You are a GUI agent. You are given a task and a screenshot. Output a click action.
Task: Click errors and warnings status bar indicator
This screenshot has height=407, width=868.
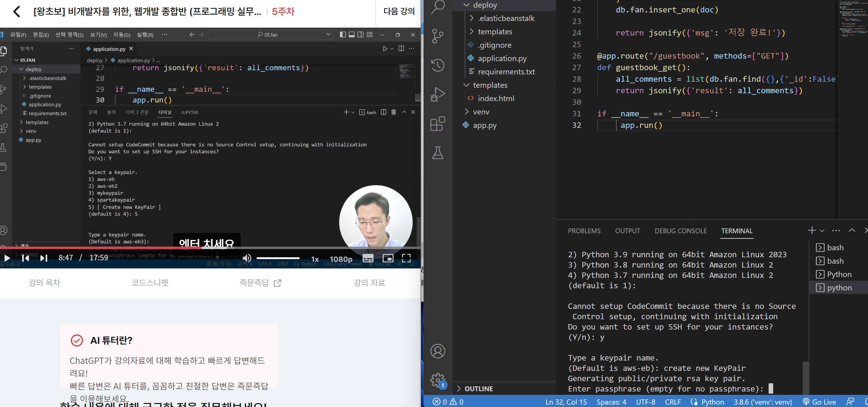click(448, 402)
